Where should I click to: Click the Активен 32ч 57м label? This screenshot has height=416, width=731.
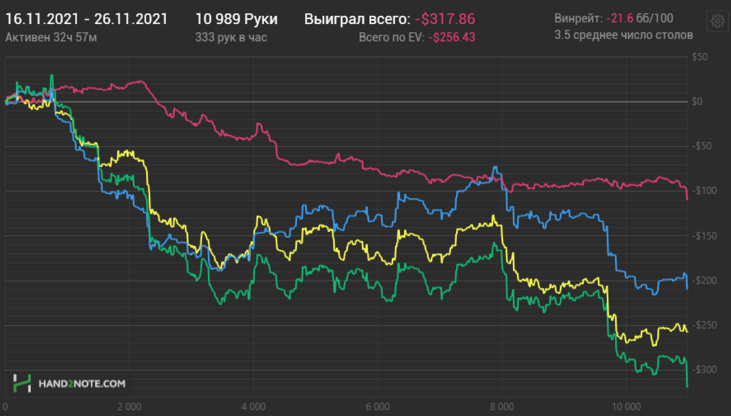(51, 37)
